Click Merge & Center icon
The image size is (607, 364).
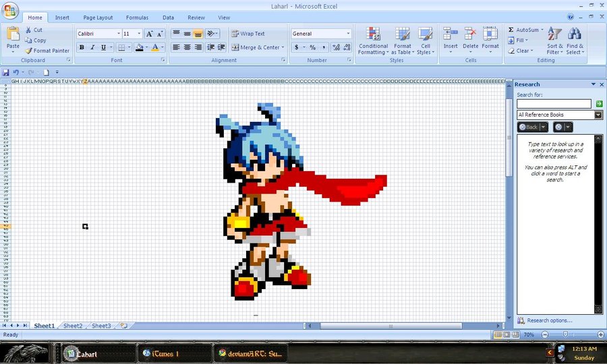pyautogui.click(x=235, y=48)
